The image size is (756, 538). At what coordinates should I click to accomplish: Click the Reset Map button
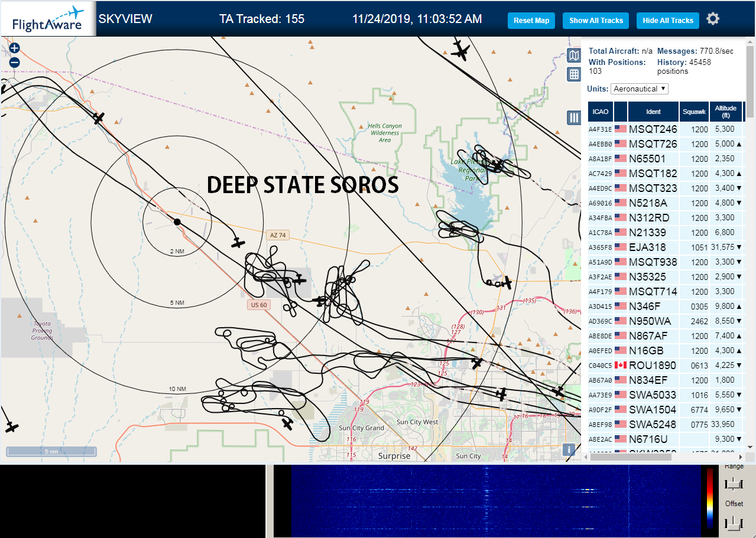coord(531,21)
